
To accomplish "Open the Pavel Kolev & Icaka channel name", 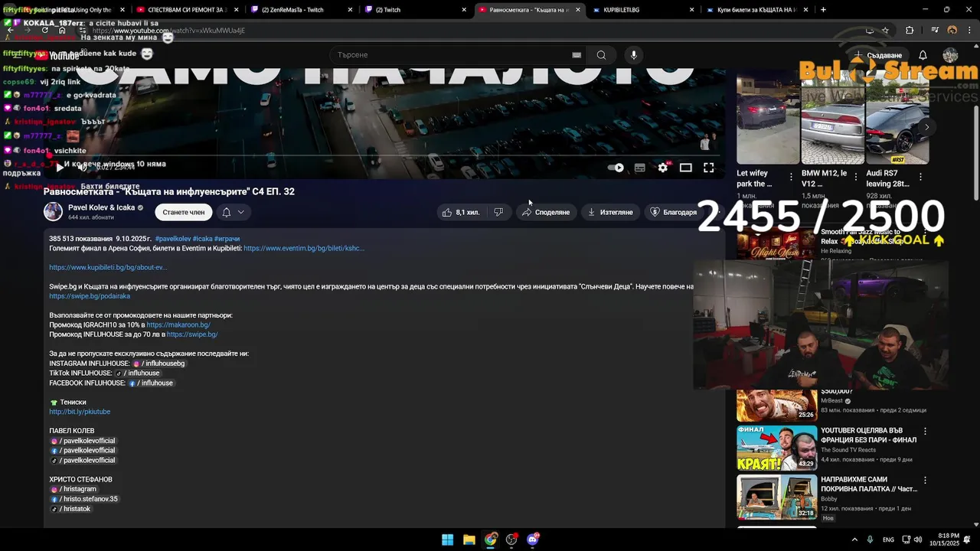I will [x=101, y=207].
